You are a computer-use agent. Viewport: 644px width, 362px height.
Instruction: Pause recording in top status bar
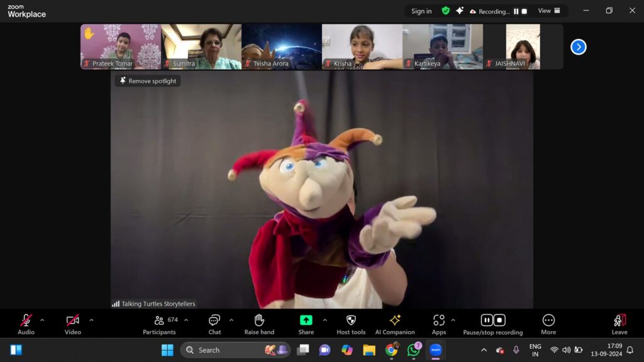(x=516, y=11)
